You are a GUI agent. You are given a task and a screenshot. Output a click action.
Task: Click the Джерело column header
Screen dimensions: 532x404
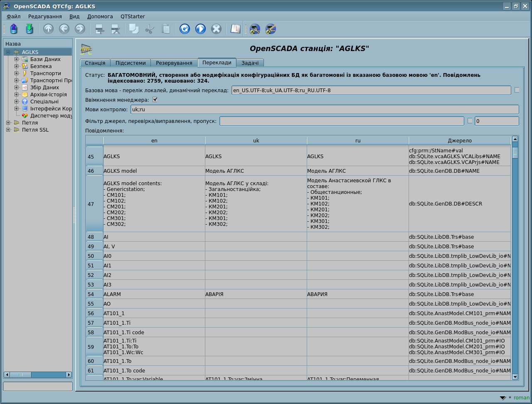(460, 141)
